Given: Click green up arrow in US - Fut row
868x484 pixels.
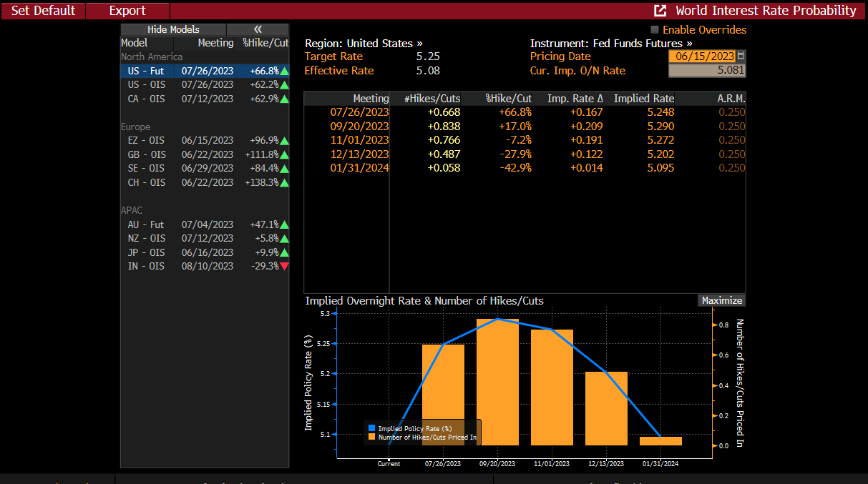Looking at the screenshot, I should [x=285, y=71].
